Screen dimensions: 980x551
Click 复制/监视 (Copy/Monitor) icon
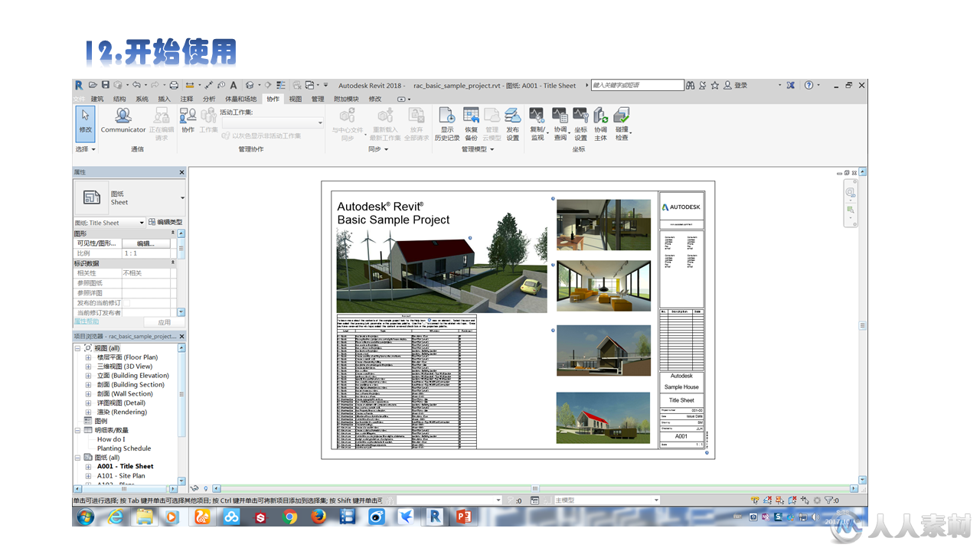click(537, 124)
